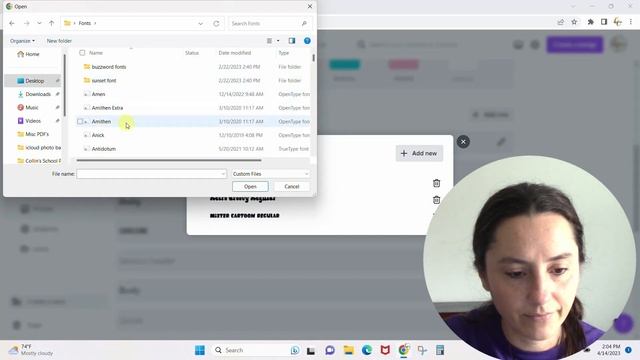The height and width of the screenshot is (360, 640).
Task: Open icloud photo folder shortcut
Action: click(39, 147)
